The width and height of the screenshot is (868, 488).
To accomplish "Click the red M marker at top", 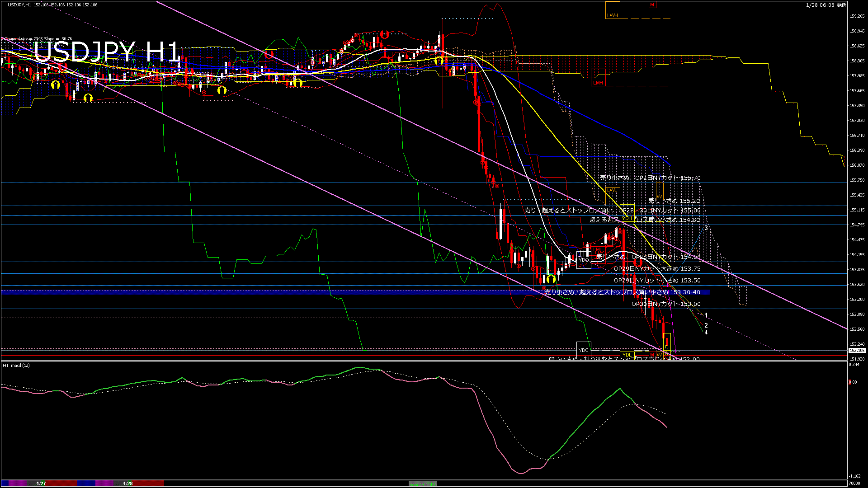I will click(x=652, y=5).
